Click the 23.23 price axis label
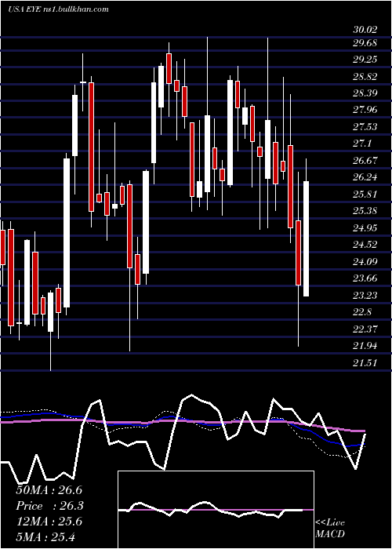Screen dimensions: 392x549 click(x=365, y=296)
